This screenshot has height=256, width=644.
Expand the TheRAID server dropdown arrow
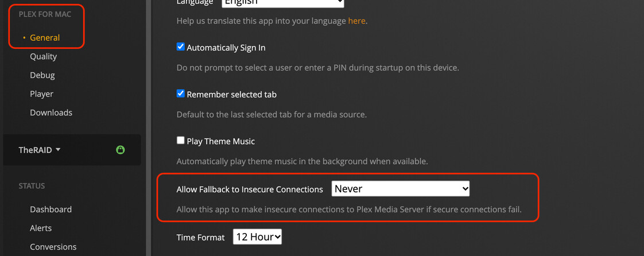tap(58, 150)
